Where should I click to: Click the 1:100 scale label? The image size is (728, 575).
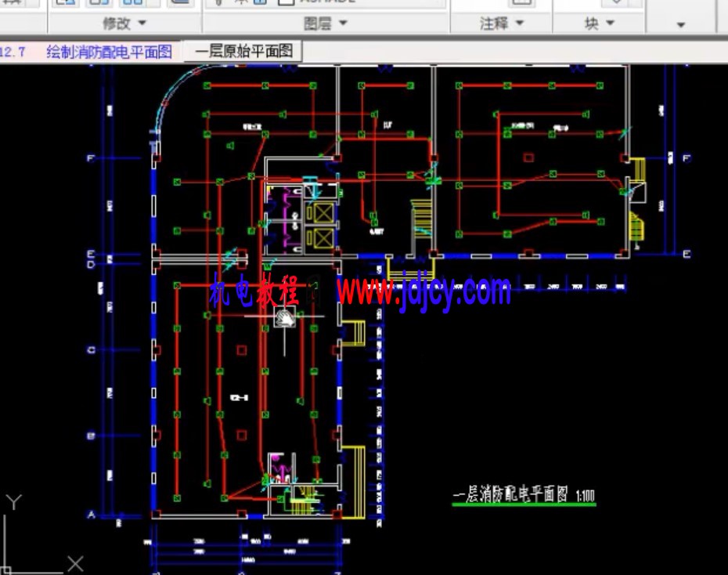[585, 496]
